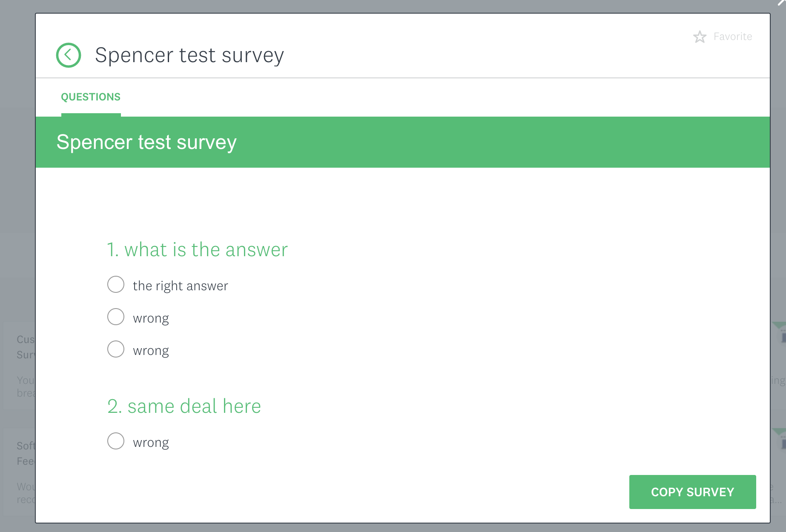Click the modal header title "Spencer test survey"

pos(189,55)
